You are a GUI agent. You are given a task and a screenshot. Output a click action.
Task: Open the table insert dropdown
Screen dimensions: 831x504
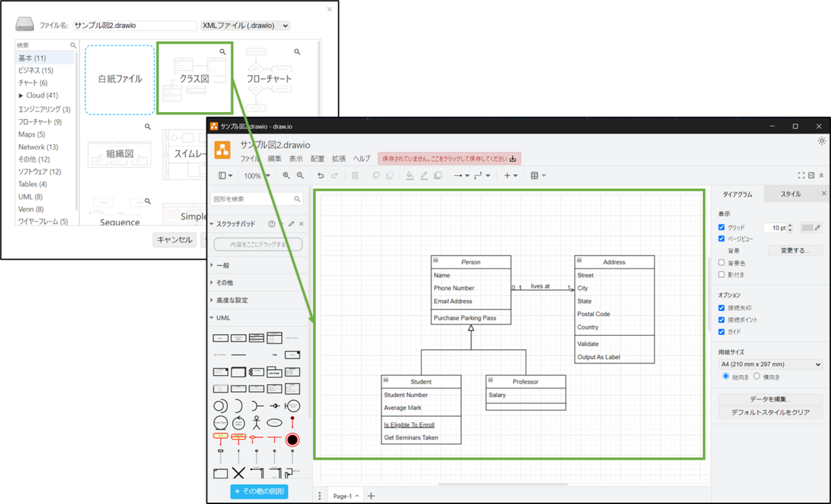point(538,176)
